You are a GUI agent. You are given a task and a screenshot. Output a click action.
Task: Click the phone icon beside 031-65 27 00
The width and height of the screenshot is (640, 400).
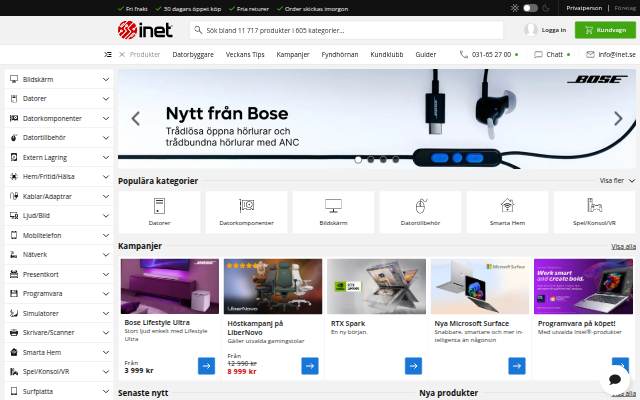(464, 54)
